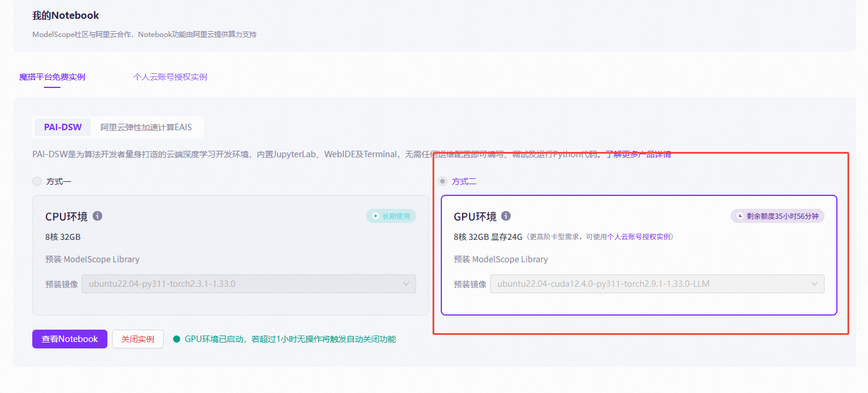Click the 我的Notebook heading
The height and width of the screenshot is (393, 868).
(66, 15)
